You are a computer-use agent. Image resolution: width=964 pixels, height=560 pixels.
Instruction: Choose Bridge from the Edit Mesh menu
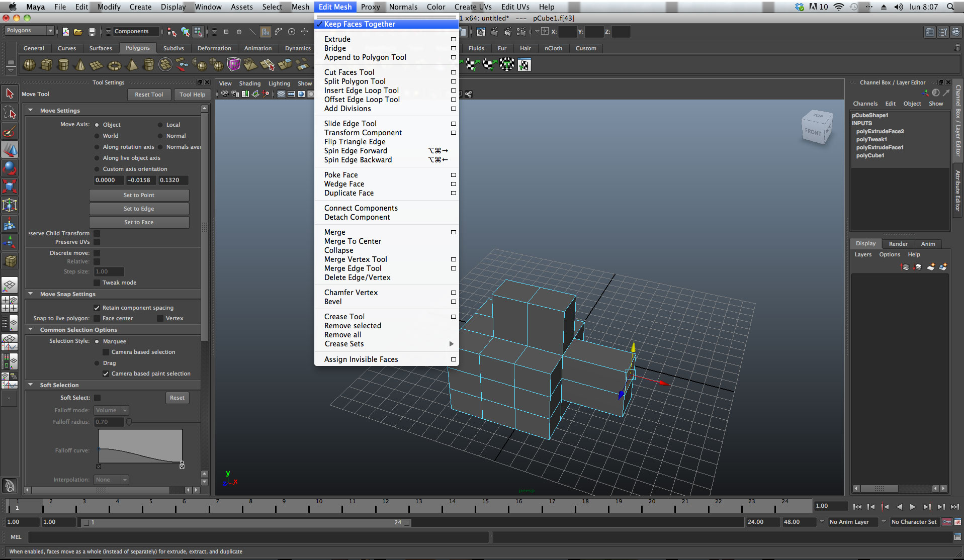point(335,48)
